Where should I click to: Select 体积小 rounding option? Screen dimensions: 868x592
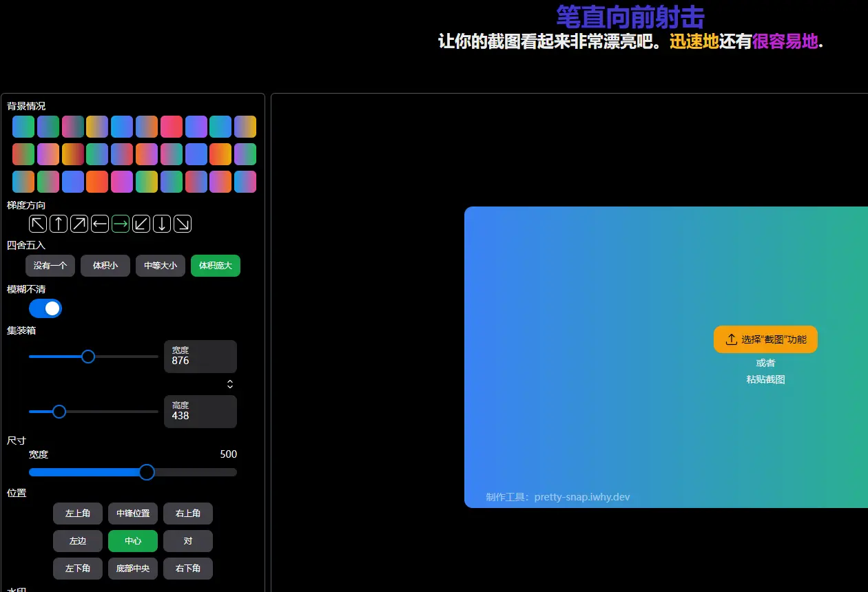(105, 266)
